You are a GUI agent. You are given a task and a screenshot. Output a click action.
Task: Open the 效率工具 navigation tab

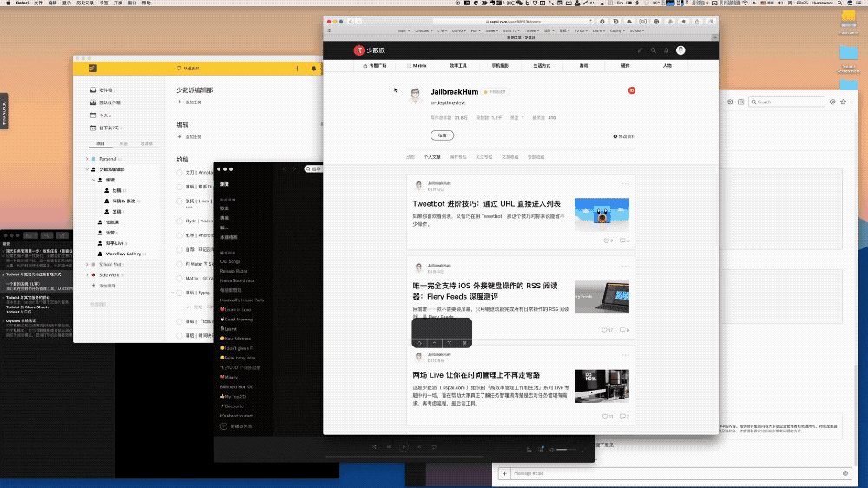click(458, 65)
